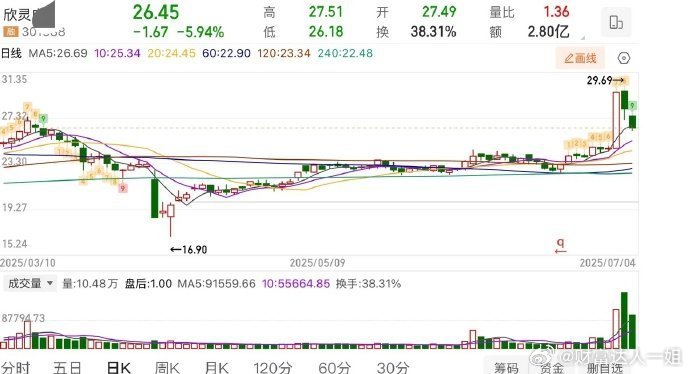Open the chart comparison icon at top right
The width and height of the screenshot is (690, 374).
click(616, 22)
